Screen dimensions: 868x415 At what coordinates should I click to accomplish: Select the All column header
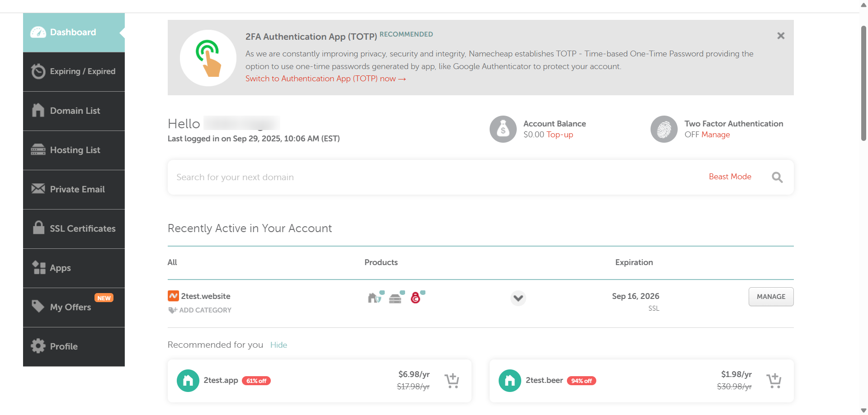(172, 262)
